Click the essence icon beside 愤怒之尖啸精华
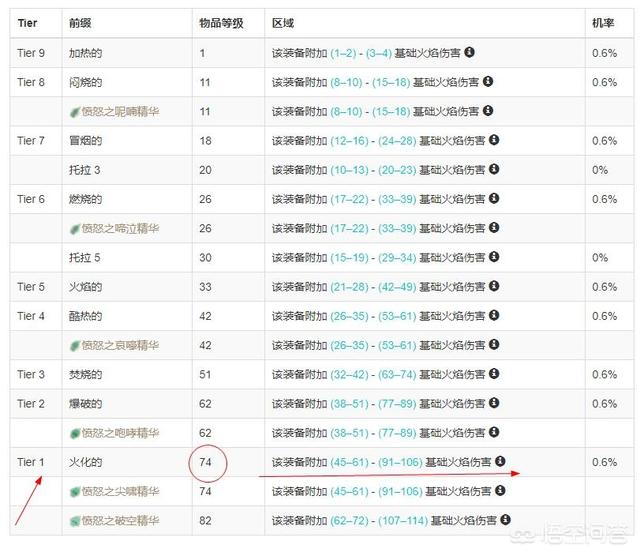The image size is (640, 556). [x=75, y=492]
